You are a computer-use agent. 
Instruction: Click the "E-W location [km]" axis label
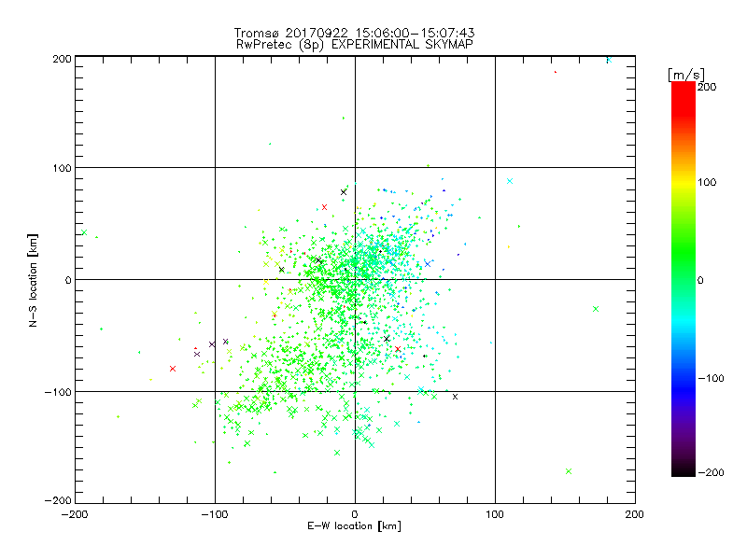coord(354,526)
